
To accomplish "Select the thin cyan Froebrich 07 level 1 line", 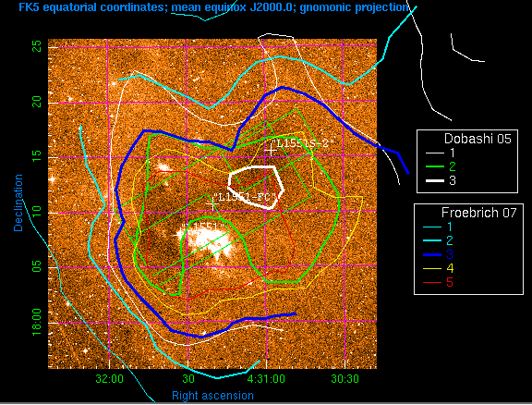I will pos(432,227).
